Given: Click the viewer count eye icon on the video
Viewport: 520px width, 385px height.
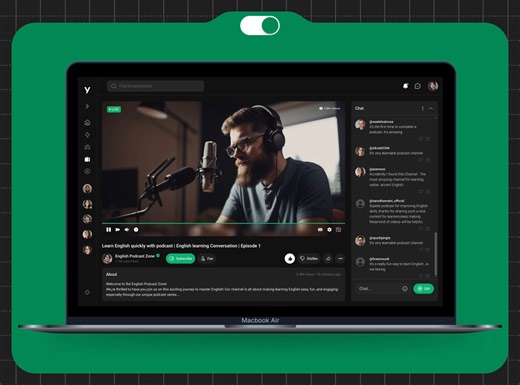Looking at the screenshot, I should (321, 109).
